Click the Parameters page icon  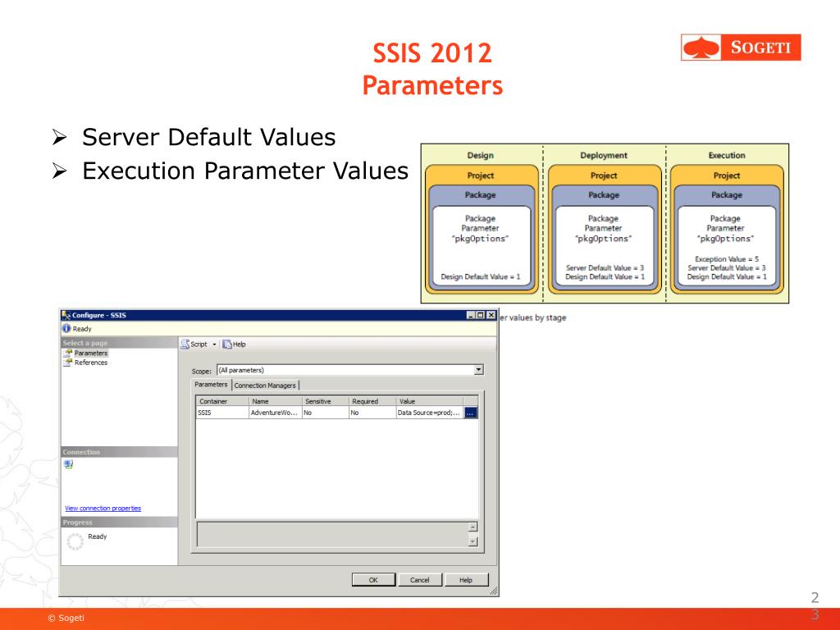(68, 353)
